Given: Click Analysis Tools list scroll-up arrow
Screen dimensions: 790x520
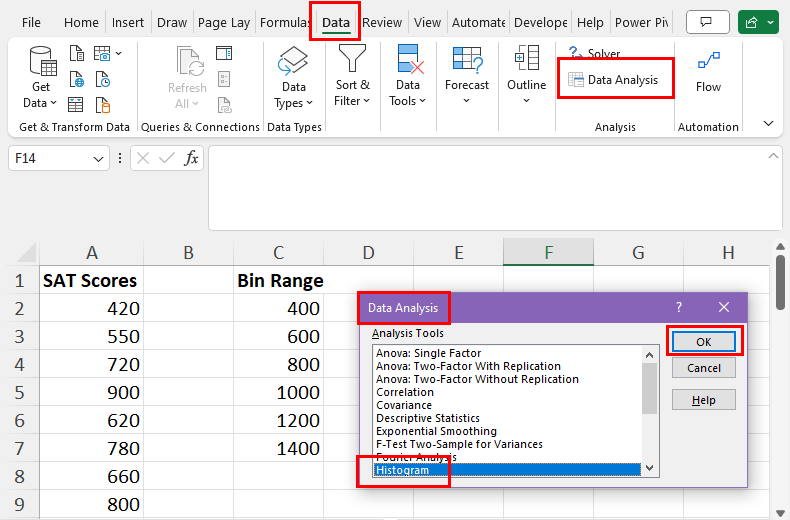Looking at the screenshot, I should click(649, 355).
